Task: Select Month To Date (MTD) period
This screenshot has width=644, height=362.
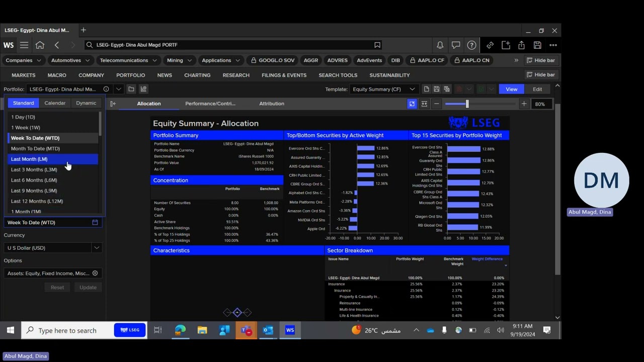Action: 53,148
